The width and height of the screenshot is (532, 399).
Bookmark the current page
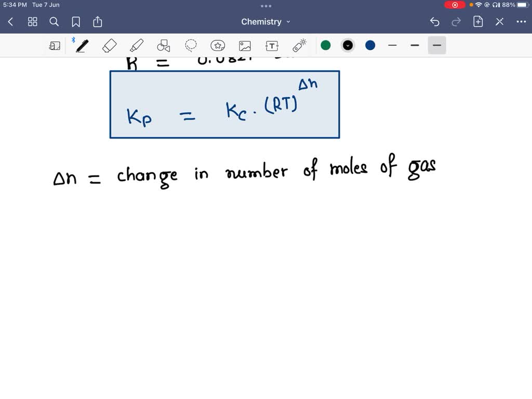click(x=76, y=21)
